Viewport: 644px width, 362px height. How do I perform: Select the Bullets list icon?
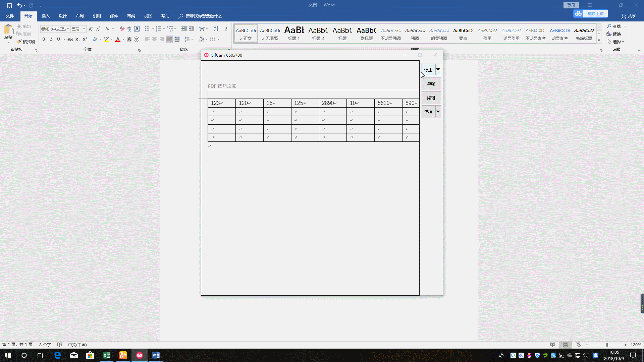pos(148,28)
